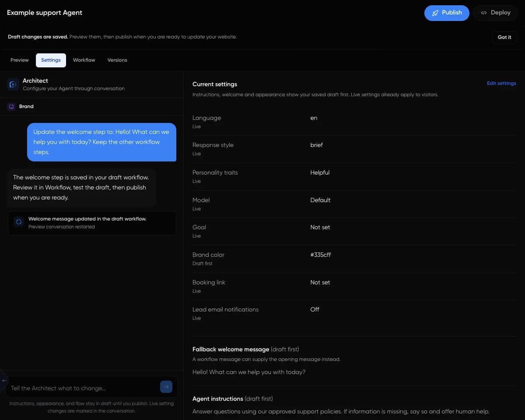This screenshot has height=420, width=525.
Task: Click the Brand icon
Action: 11,106
